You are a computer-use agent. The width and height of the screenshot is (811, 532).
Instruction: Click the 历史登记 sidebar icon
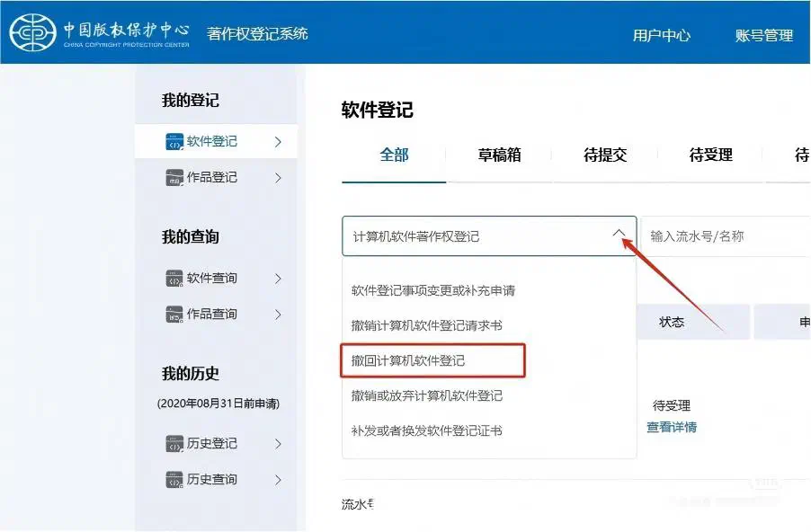(174, 444)
